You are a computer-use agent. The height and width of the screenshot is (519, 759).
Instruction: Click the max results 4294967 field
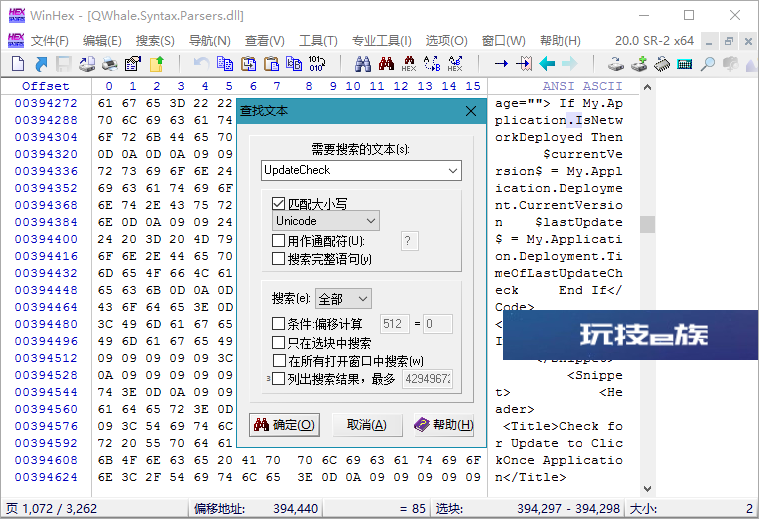pos(428,379)
